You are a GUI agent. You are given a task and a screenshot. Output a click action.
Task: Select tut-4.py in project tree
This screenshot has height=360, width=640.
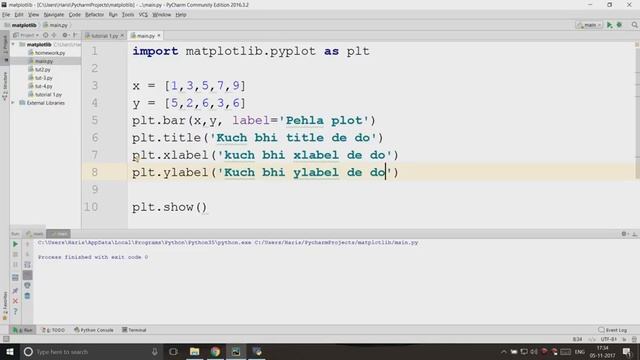[x=40, y=86]
